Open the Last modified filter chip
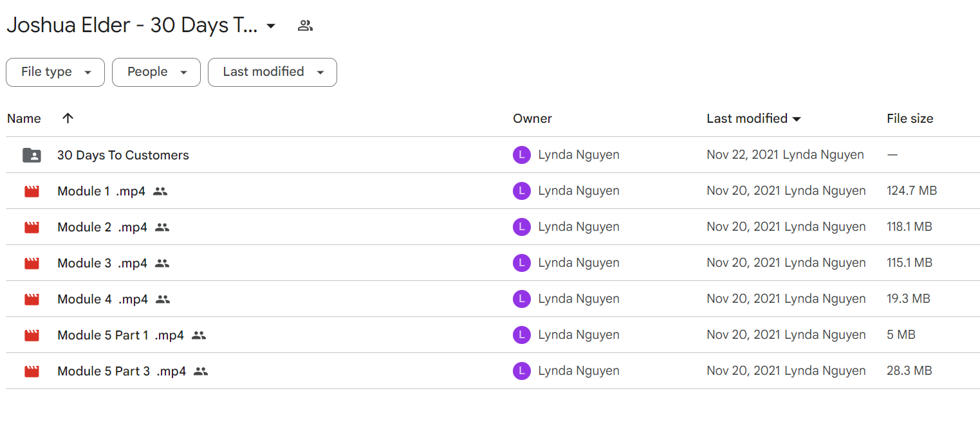The height and width of the screenshot is (425, 980). point(272,72)
